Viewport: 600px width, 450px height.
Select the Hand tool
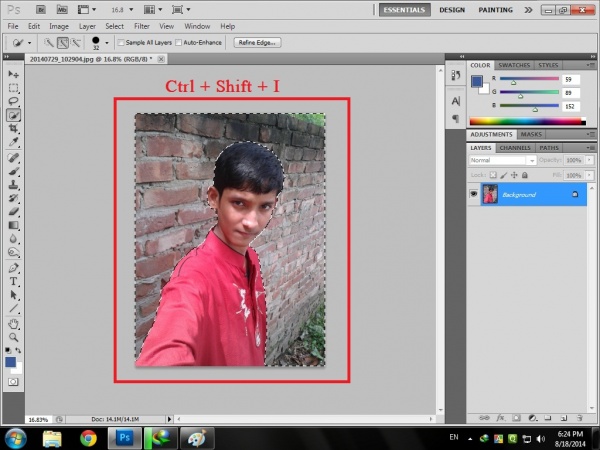[13, 324]
